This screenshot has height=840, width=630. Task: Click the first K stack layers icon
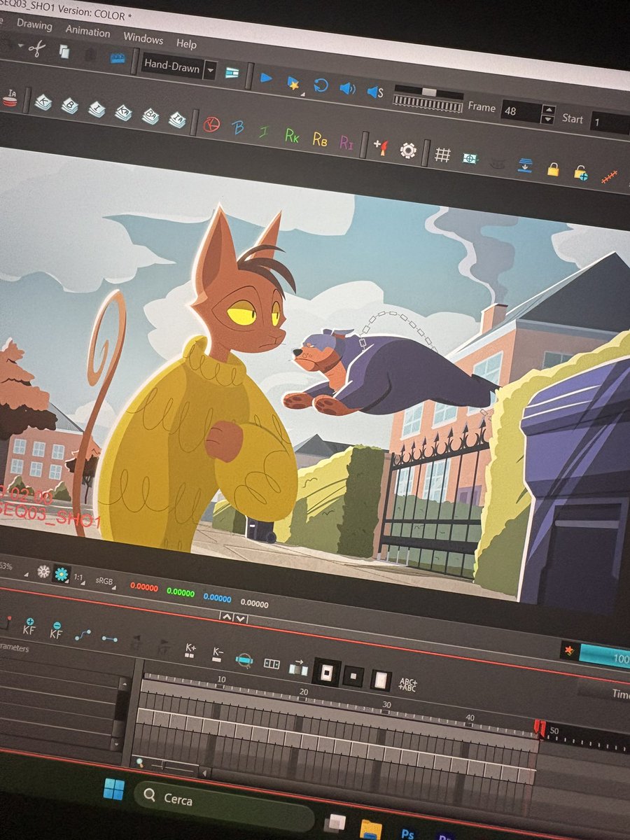[43, 102]
